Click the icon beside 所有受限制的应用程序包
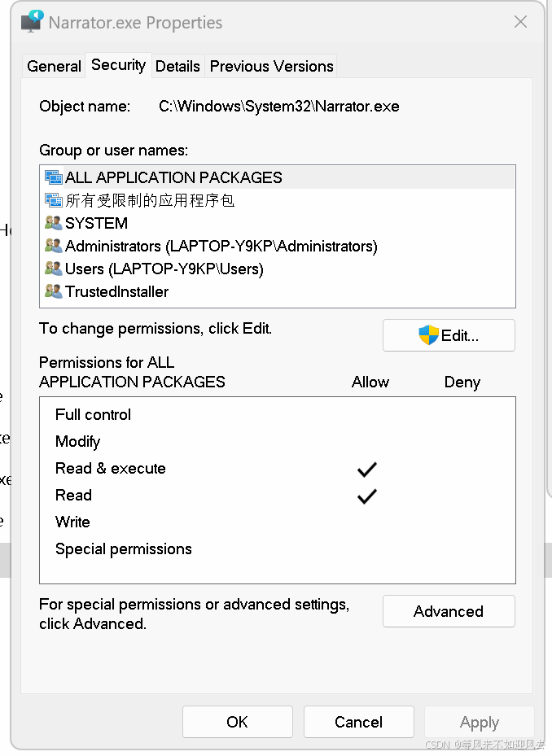The height and width of the screenshot is (756, 552). point(54,199)
